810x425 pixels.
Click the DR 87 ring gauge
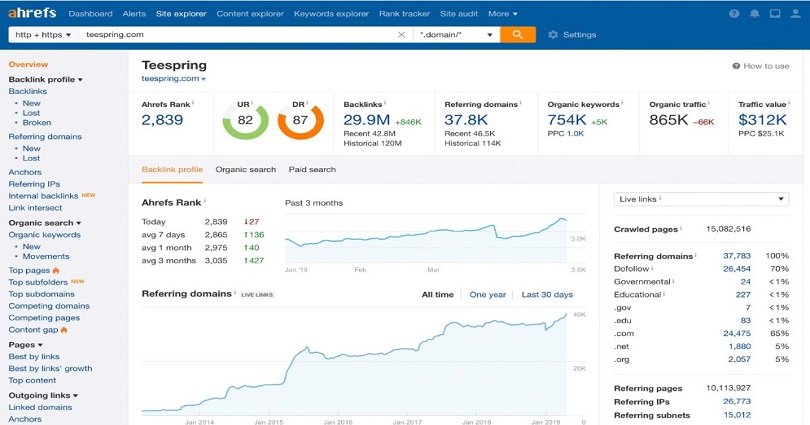301,121
